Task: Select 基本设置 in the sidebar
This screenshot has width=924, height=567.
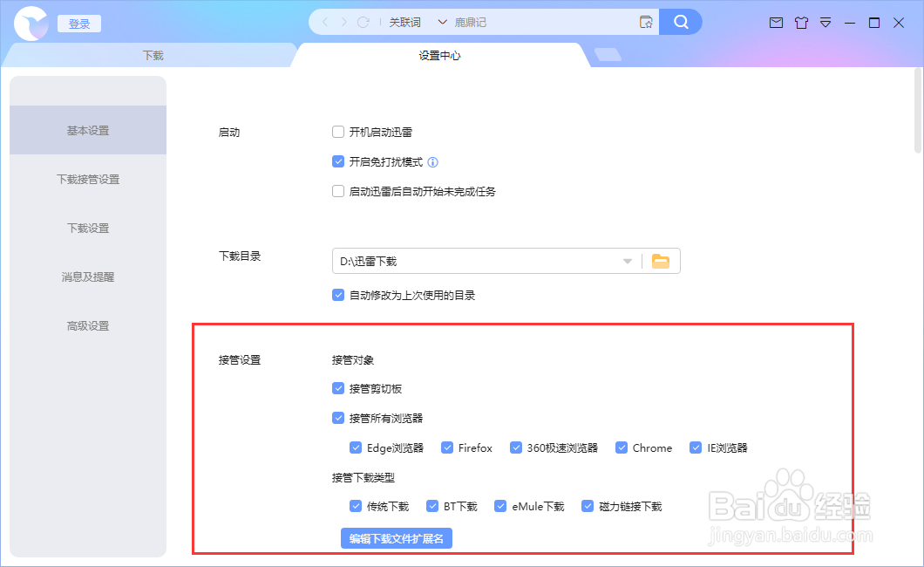Action: pos(88,130)
